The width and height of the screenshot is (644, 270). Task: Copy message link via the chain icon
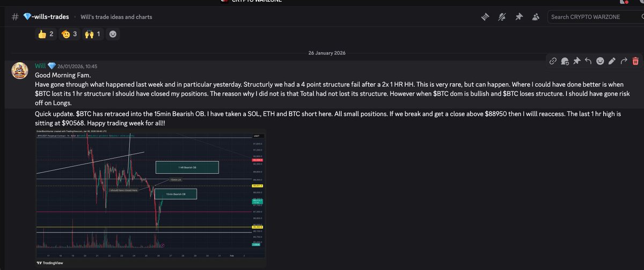coord(553,61)
